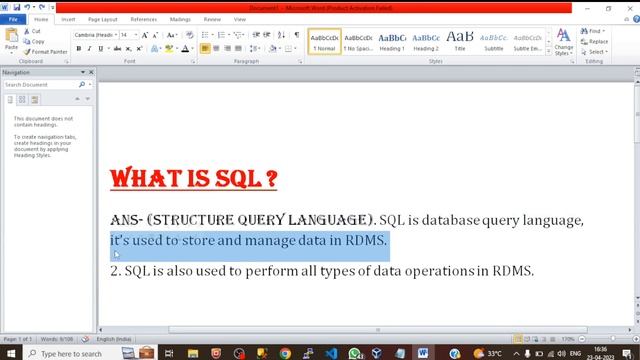Toggle left text alignment
The height and width of the screenshot is (360, 640).
pos(205,49)
